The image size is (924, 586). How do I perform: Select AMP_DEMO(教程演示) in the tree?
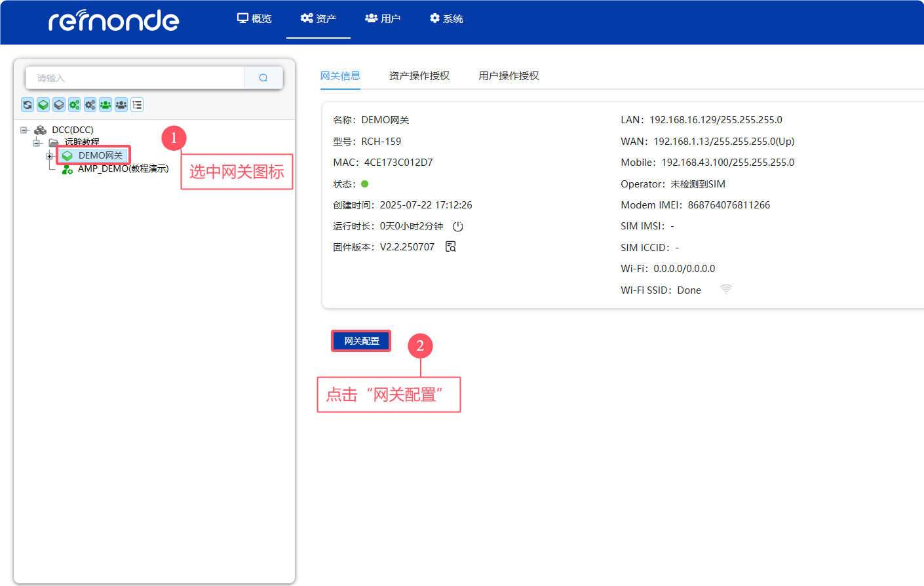click(123, 169)
